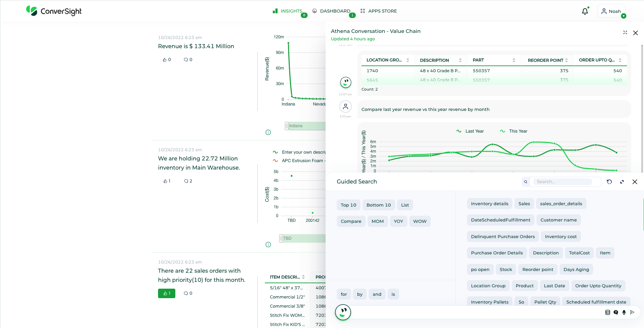Minimize the Athena Conversation panel

point(625,33)
